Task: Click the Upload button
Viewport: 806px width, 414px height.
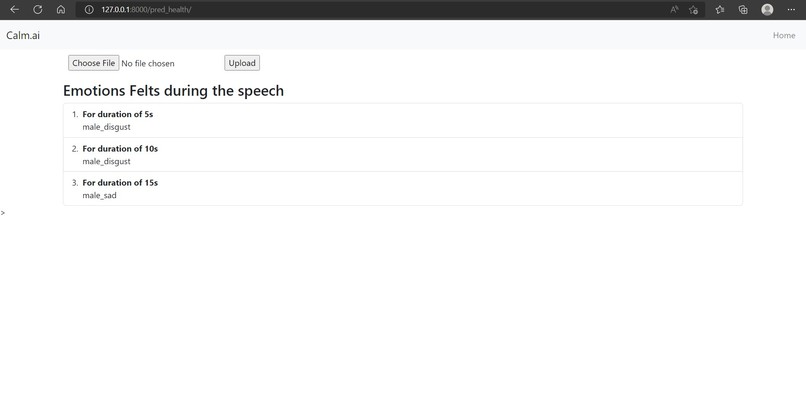Action: 242,63
